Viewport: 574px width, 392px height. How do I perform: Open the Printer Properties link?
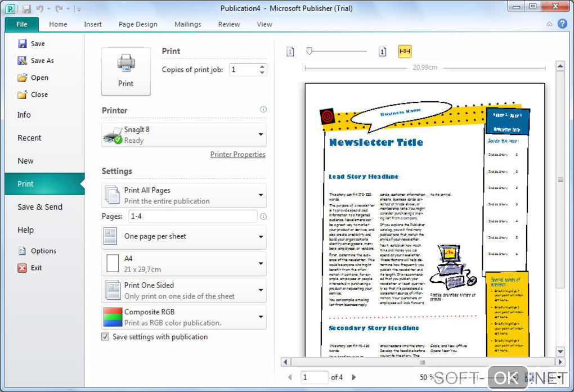pos(237,155)
